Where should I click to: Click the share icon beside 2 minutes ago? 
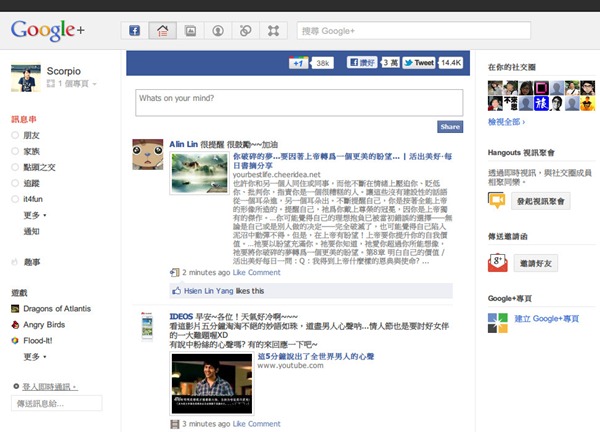[x=174, y=272]
